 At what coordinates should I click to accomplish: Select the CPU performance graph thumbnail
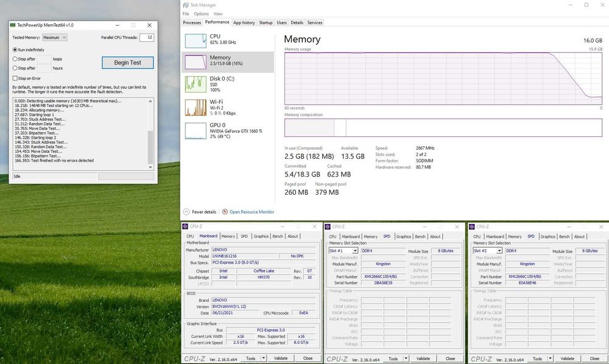(x=195, y=41)
